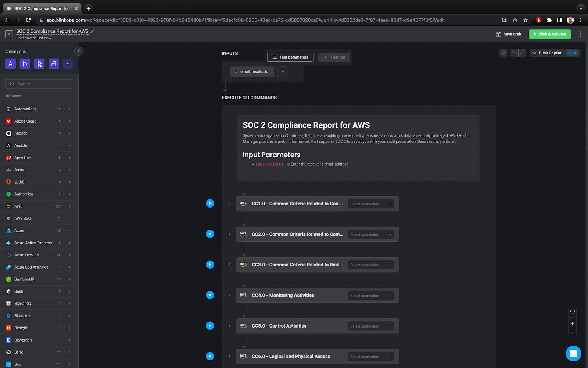Select the loop step icon
This screenshot has height=368, width=588.
click(x=54, y=63)
